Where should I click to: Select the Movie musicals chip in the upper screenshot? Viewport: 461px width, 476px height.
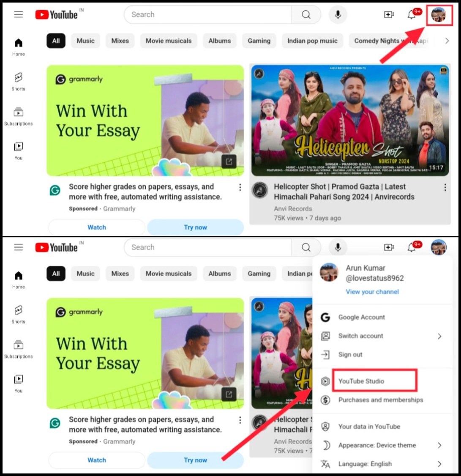pos(169,41)
